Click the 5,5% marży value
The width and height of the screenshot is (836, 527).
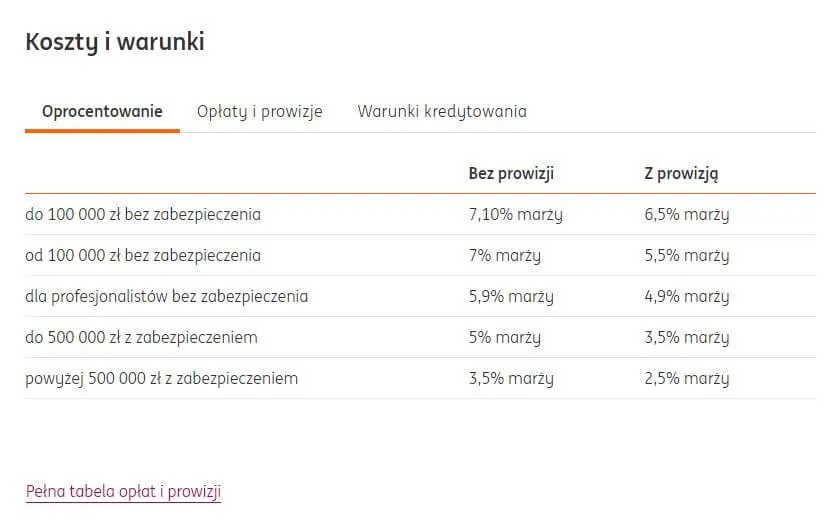pos(686,255)
